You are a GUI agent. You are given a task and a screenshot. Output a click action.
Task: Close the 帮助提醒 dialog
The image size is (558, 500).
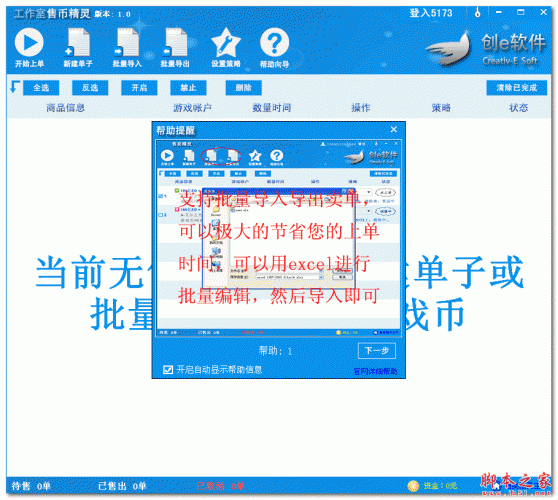[394, 130]
